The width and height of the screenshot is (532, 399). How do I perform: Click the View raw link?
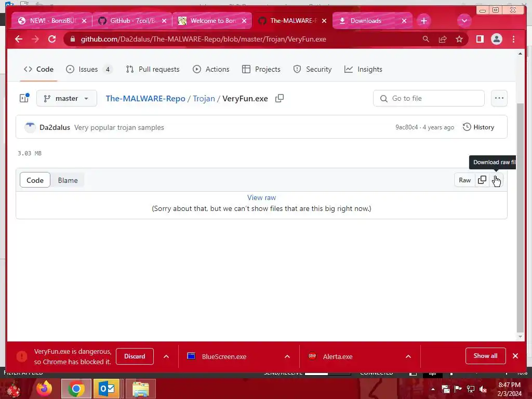tap(262, 197)
